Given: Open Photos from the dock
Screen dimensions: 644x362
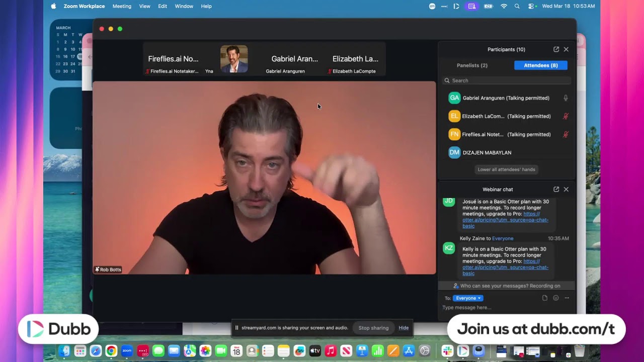Looking at the screenshot, I should coord(205,351).
